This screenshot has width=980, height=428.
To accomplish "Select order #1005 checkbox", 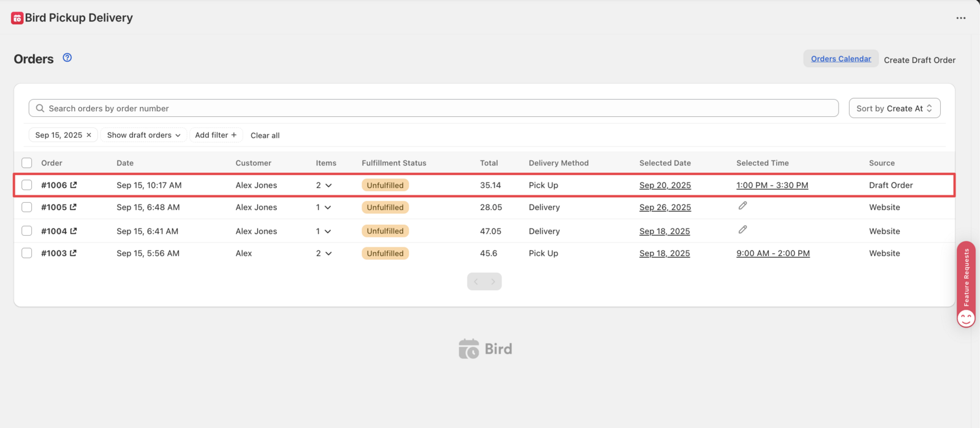I will click(x=27, y=207).
